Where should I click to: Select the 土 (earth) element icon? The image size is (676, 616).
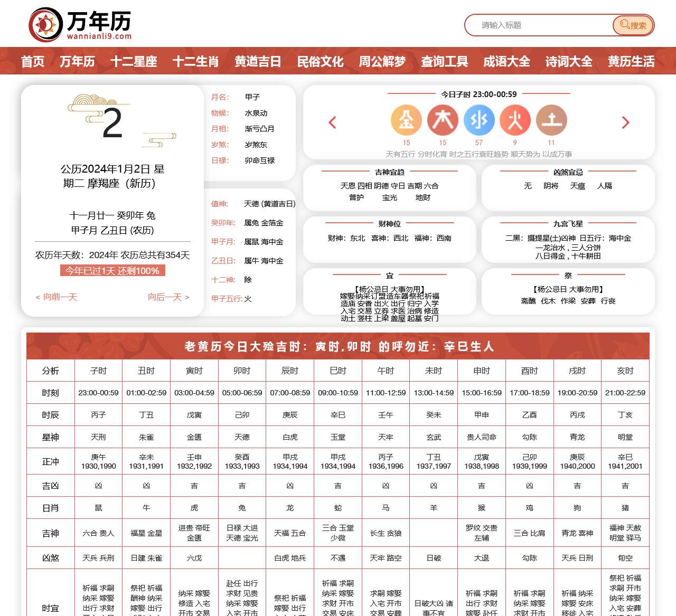tap(551, 120)
